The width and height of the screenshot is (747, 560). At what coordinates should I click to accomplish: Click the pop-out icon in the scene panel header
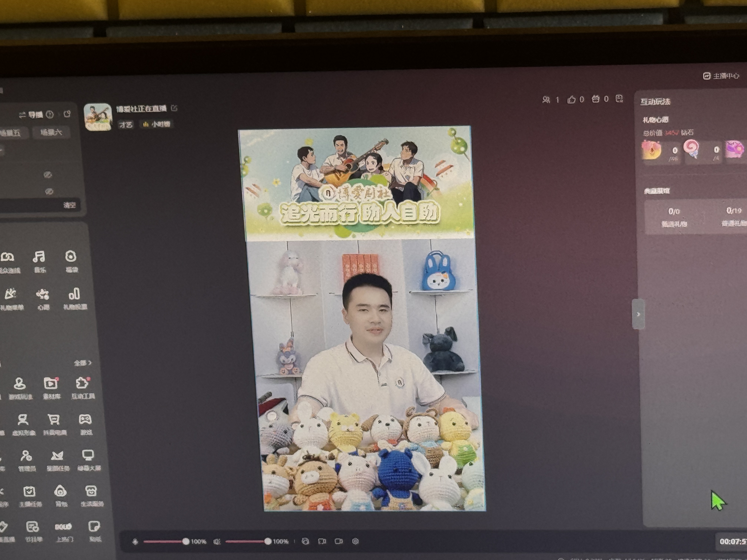(67, 114)
